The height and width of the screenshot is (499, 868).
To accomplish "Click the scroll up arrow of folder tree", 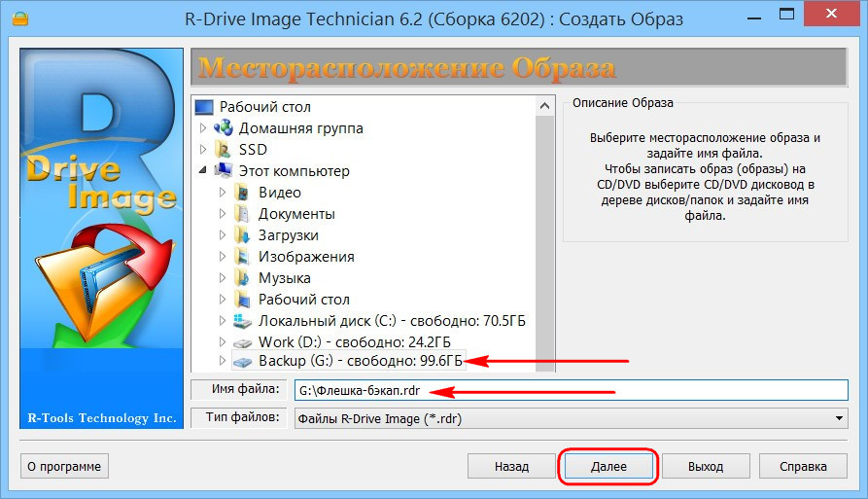I will point(544,106).
